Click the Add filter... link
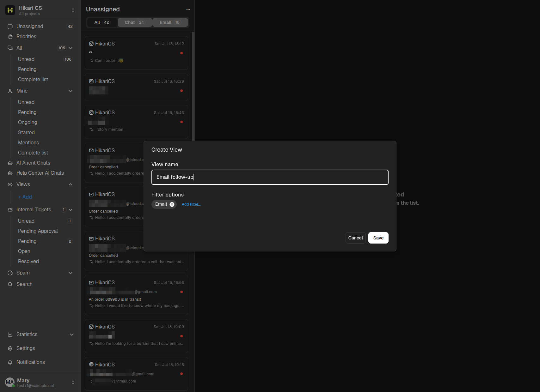The image size is (540, 392). pyautogui.click(x=191, y=204)
